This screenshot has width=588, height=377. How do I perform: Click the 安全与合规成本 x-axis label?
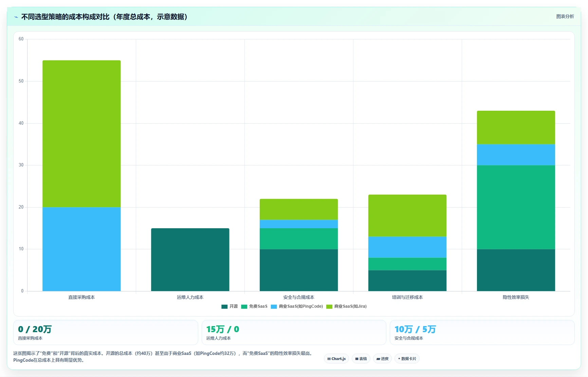pos(299,297)
